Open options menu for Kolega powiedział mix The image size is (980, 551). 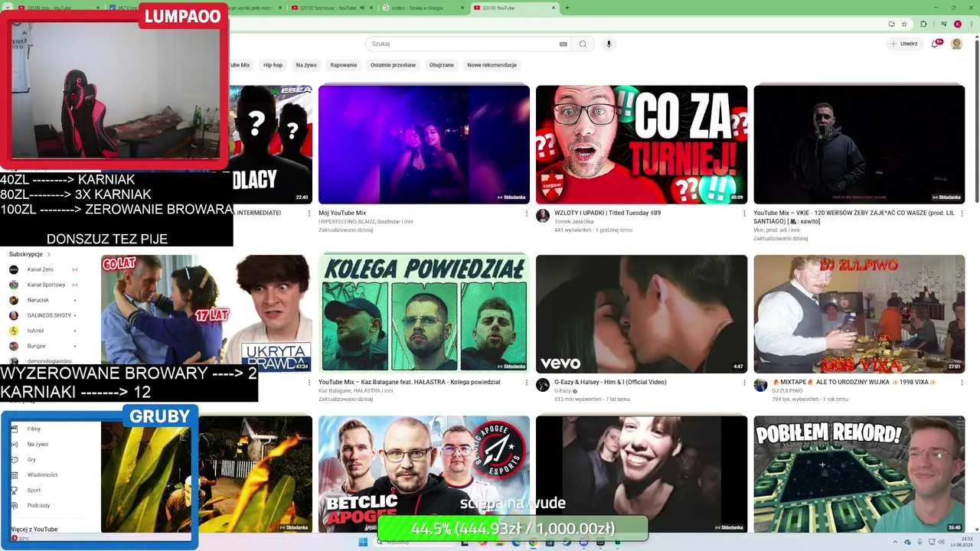pos(526,383)
